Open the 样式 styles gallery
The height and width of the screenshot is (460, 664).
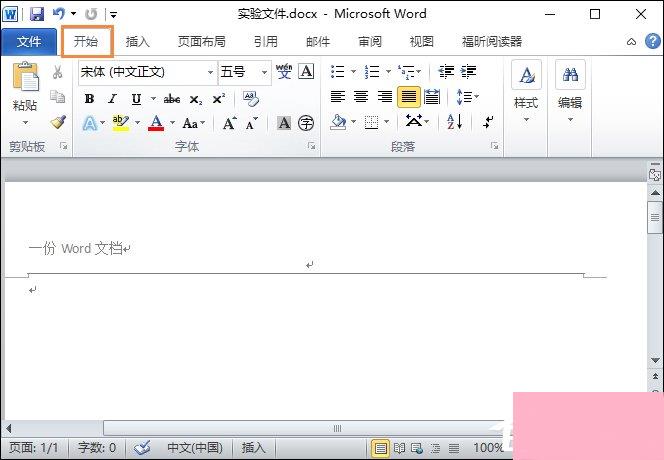coord(526,92)
